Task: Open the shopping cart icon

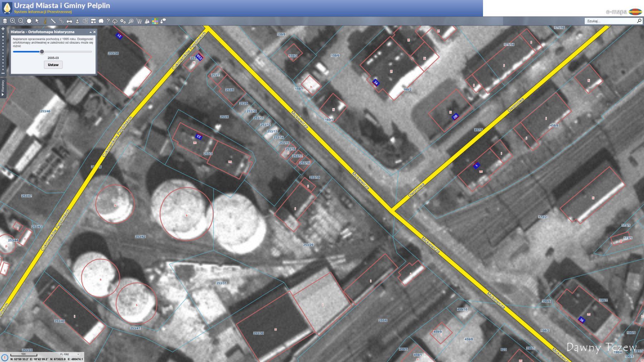Action: coord(139,21)
